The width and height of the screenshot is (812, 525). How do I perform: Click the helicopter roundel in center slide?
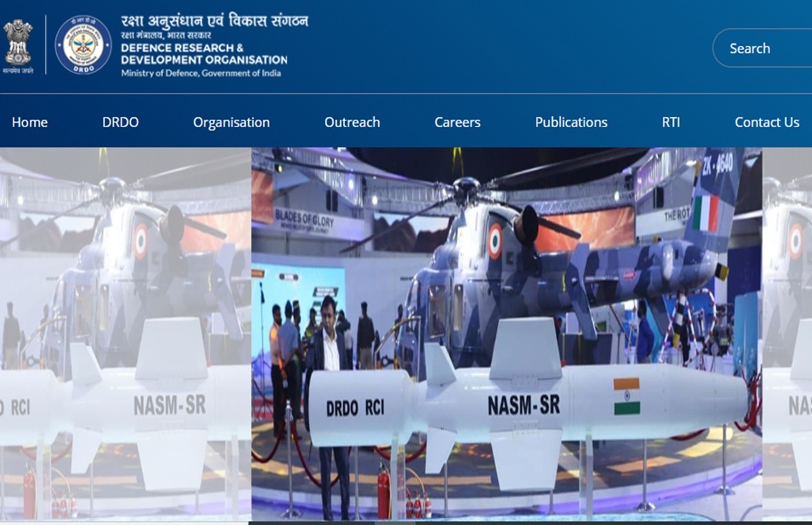(x=495, y=241)
